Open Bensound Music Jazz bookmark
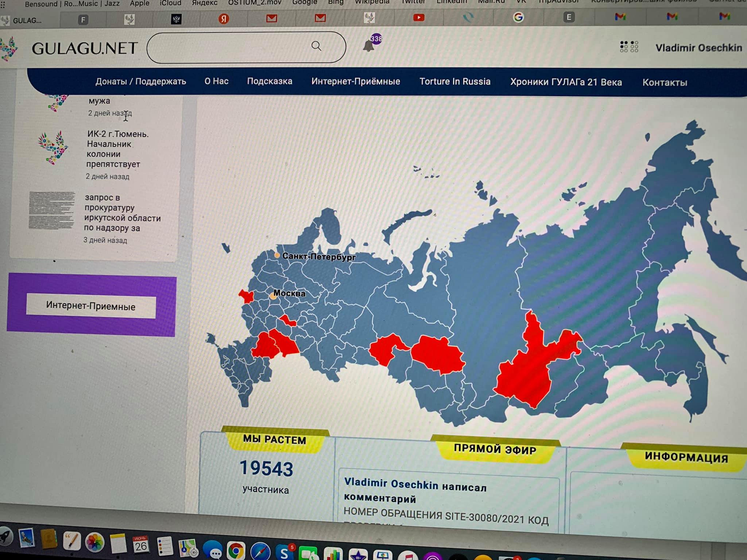 72,4
